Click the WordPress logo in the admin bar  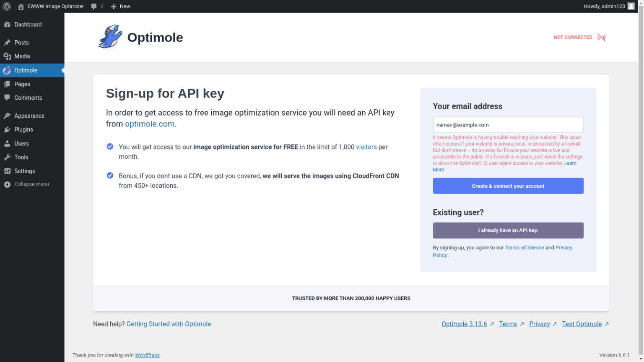coord(7,6)
